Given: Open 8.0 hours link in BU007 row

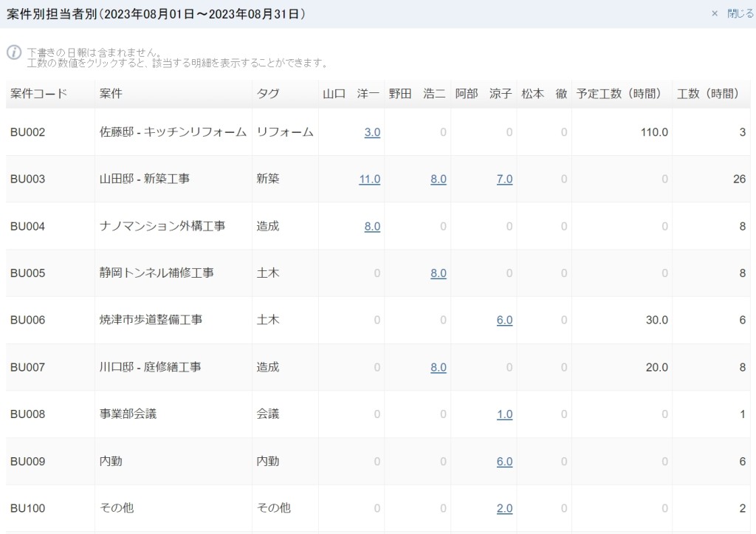Looking at the screenshot, I should (439, 367).
